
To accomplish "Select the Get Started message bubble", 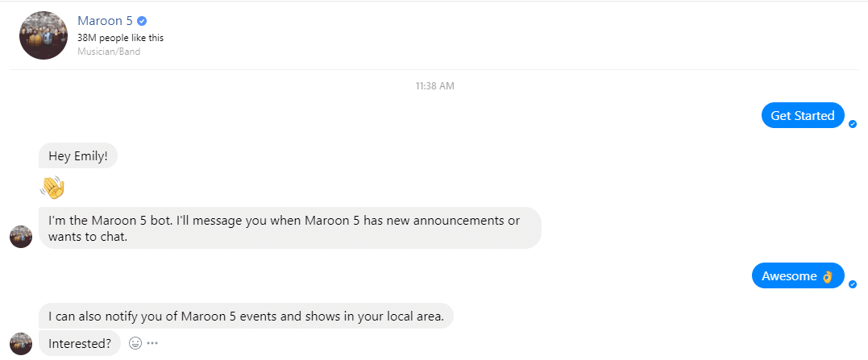I will [802, 116].
